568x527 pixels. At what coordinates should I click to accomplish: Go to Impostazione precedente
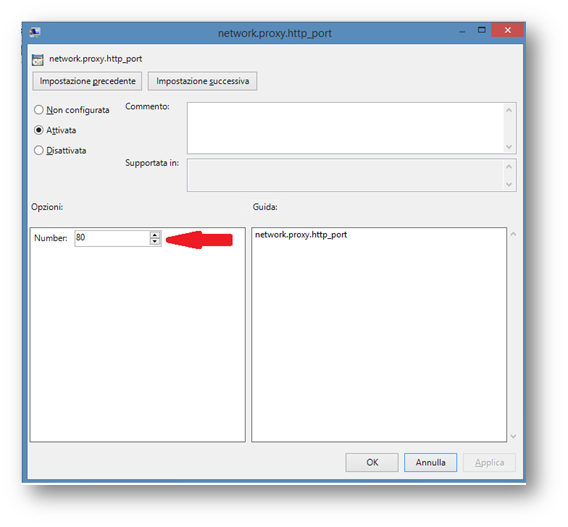tap(87, 81)
